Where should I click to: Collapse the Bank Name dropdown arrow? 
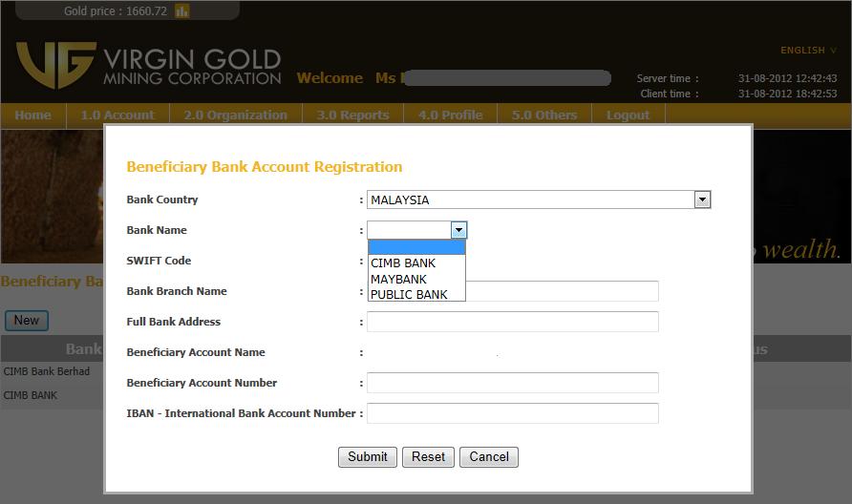click(458, 230)
